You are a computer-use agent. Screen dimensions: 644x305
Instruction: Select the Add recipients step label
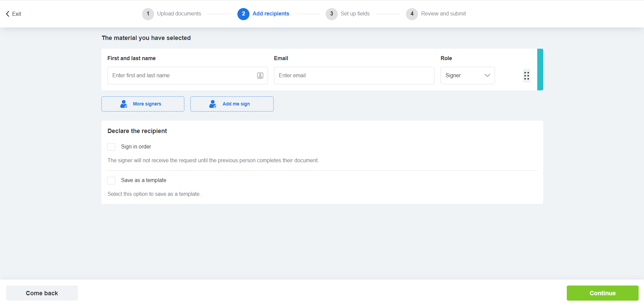[x=271, y=14]
